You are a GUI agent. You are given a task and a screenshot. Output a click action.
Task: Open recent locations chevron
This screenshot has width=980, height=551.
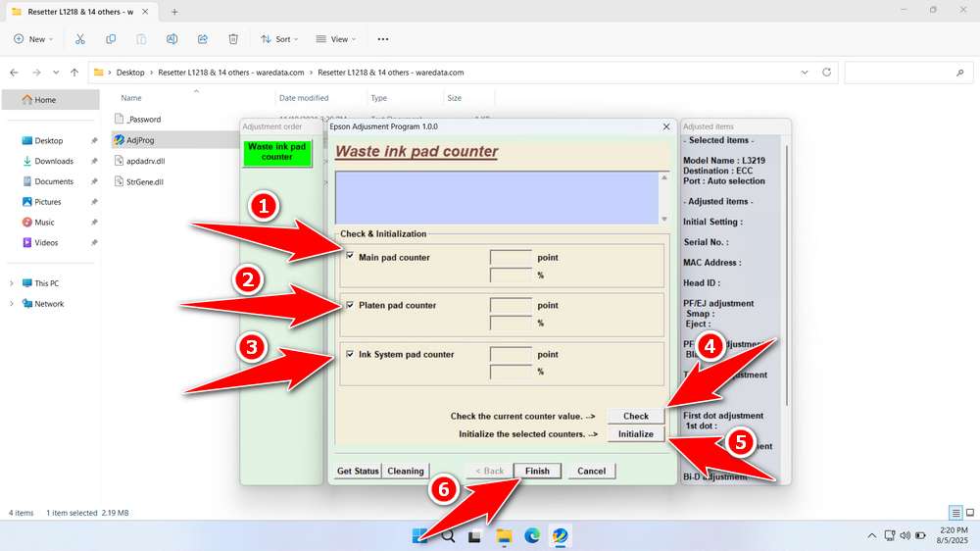click(x=56, y=73)
